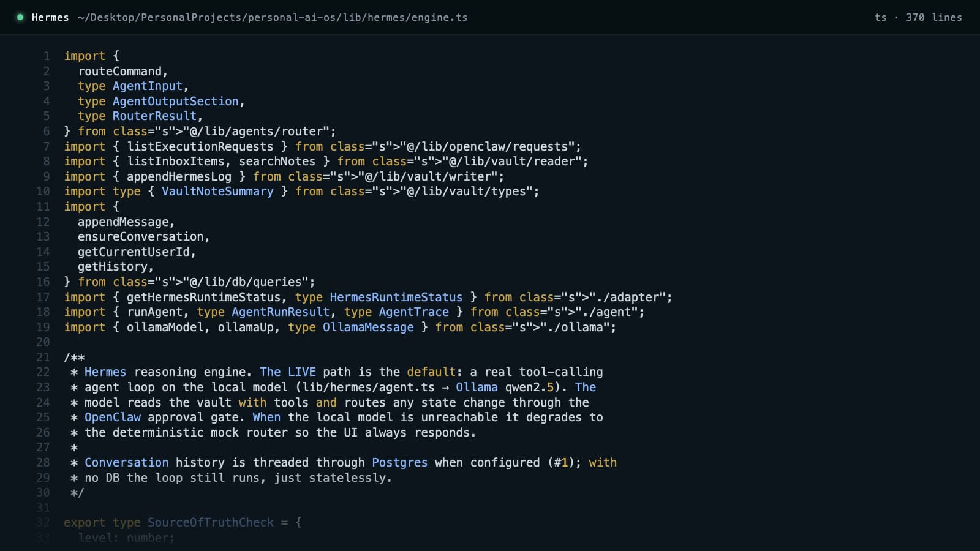Click the */ comment closer on line 30
The image size is (980, 551).
77,492
